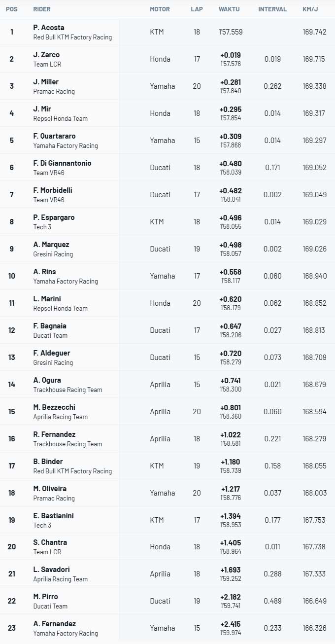Click the LAP column header
Viewport: 335px width, 644px height.
coord(197,9)
